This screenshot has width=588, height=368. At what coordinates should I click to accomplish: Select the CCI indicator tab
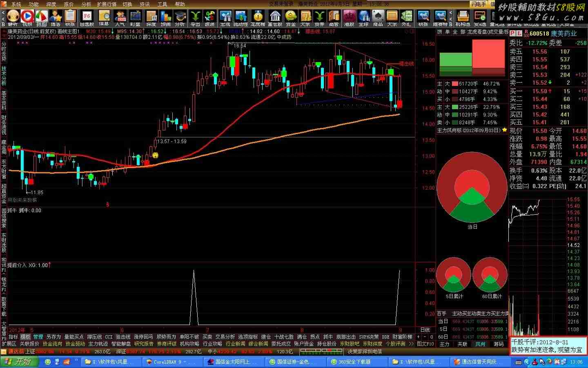point(109,337)
